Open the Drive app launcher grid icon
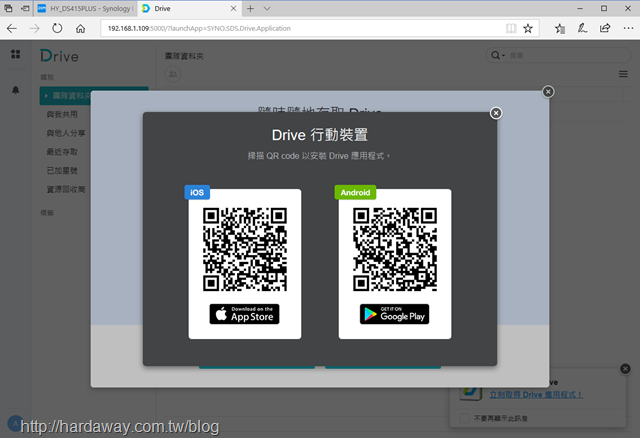640x438 pixels. pos(16,54)
